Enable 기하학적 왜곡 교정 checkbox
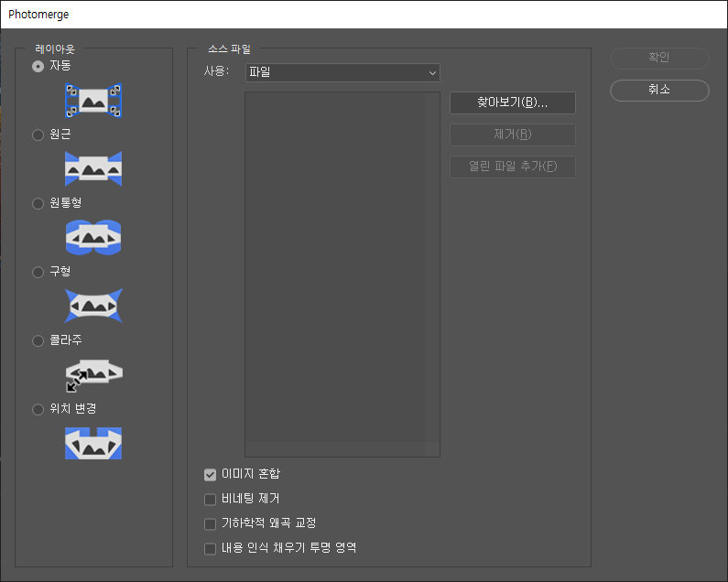728x582 pixels. (x=211, y=523)
